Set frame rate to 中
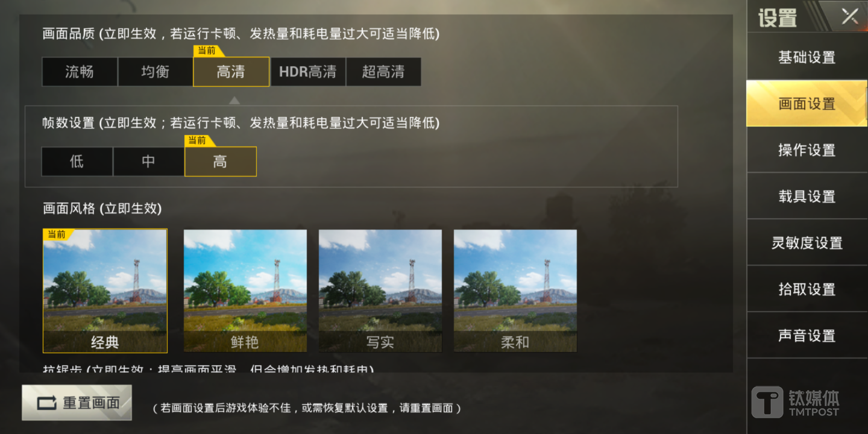 click(x=148, y=162)
